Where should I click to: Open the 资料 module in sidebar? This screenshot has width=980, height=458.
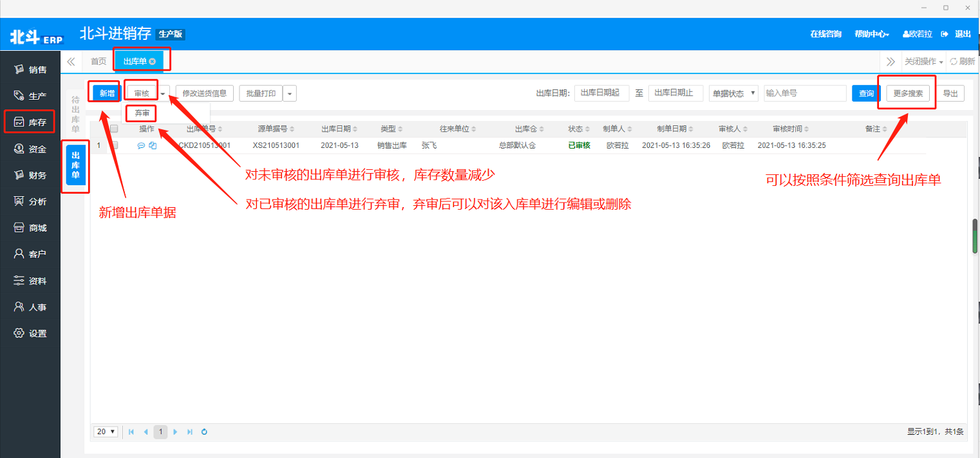point(30,281)
